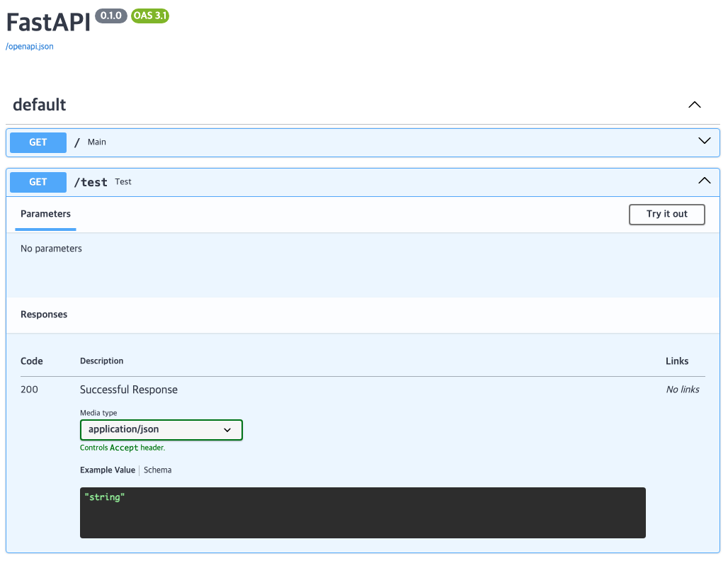The height and width of the screenshot is (561, 728).
Task: Click the OAS 3.1 badge
Action: (150, 16)
